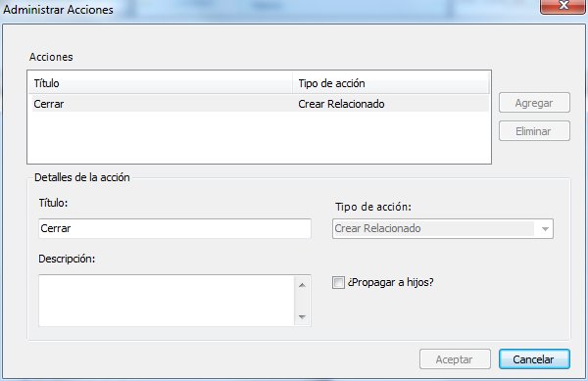
Task: Click the Crear Relacionado cell in the list
Action: pyautogui.click(x=341, y=104)
